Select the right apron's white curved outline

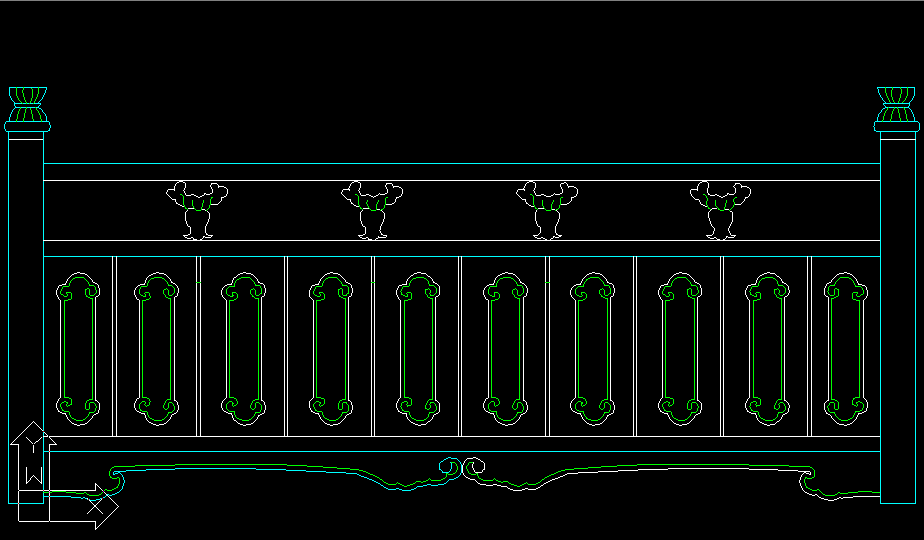coord(671,481)
